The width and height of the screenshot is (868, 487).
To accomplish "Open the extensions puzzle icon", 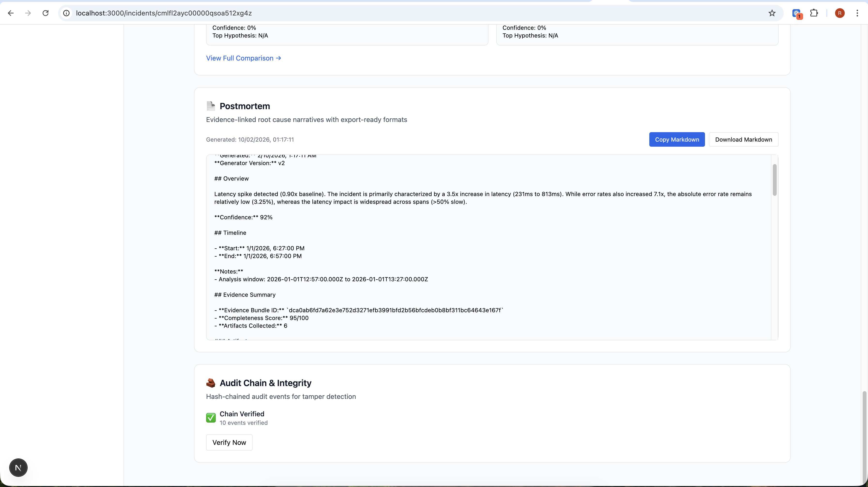I will (x=814, y=13).
